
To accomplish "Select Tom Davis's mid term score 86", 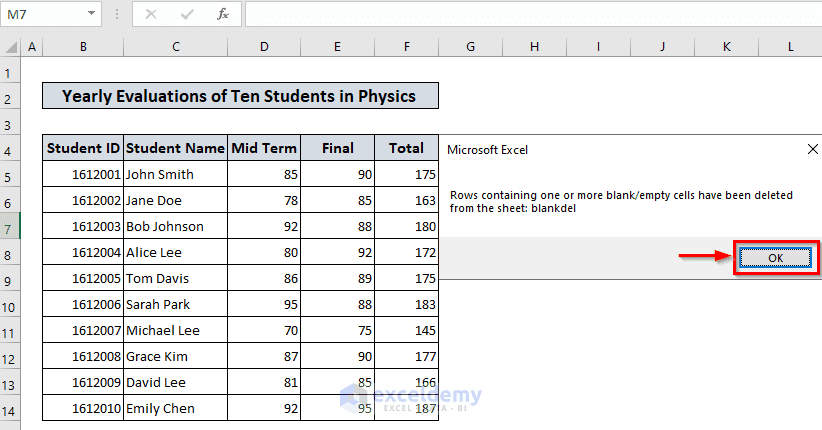I will tap(264, 278).
